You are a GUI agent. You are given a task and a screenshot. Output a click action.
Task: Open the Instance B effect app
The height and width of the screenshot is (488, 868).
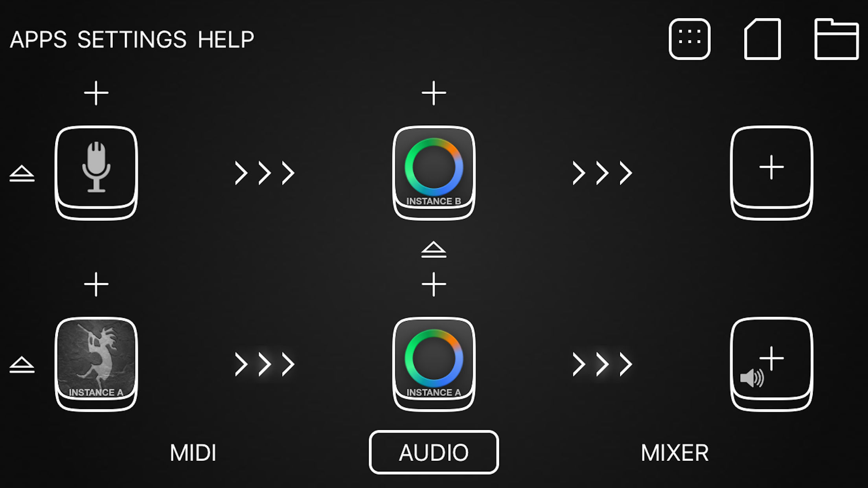point(434,172)
